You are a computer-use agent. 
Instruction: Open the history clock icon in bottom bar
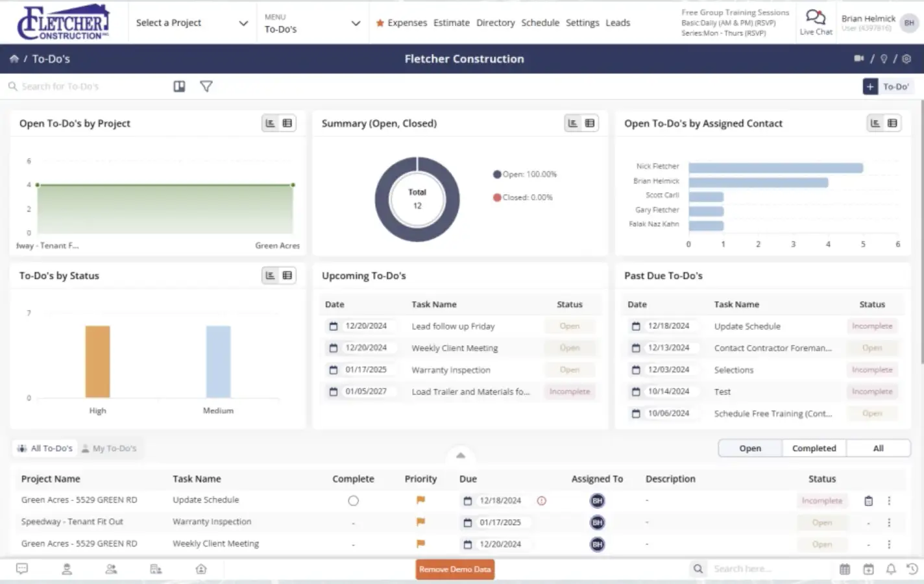pos(912,569)
